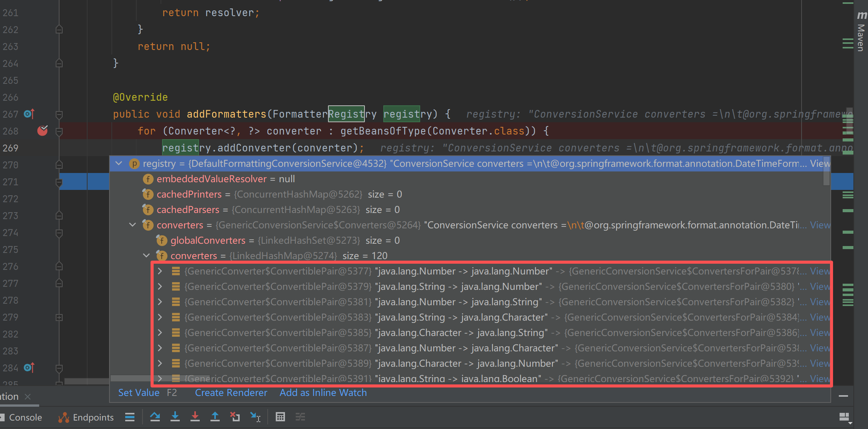Expand the java.lang.Number -> java.lang.Number entry
This screenshot has width=868, height=429.
(160, 271)
